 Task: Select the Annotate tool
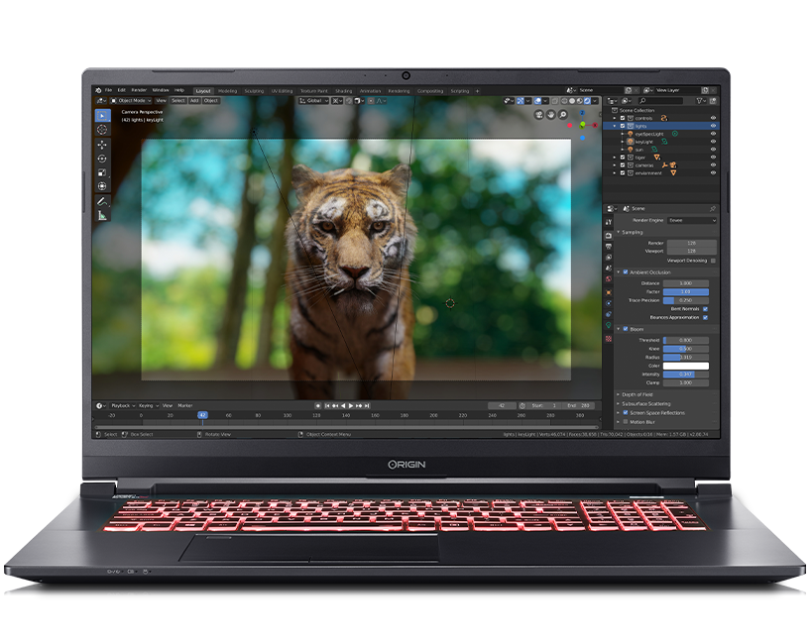point(102,201)
